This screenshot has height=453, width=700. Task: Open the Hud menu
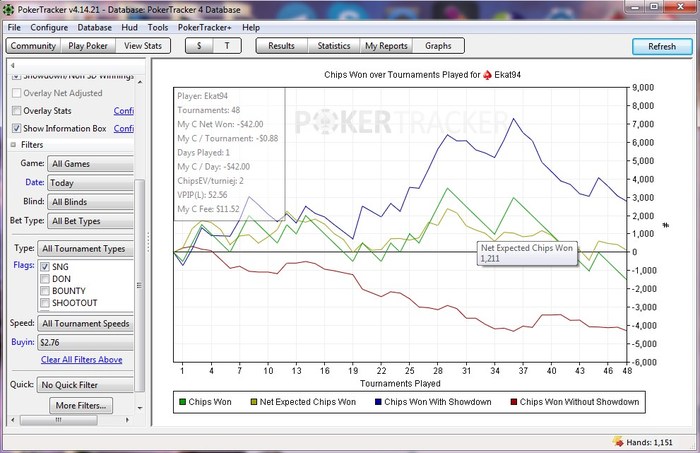pyautogui.click(x=129, y=28)
